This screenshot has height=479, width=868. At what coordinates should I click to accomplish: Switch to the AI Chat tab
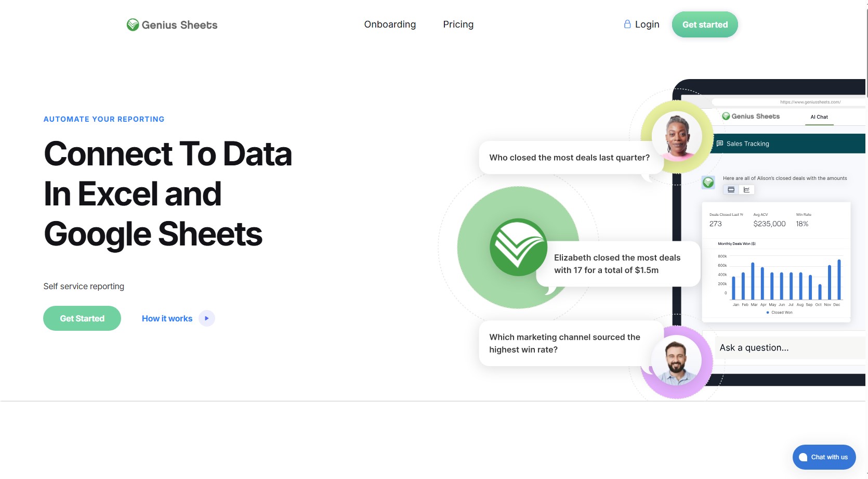pyautogui.click(x=819, y=117)
